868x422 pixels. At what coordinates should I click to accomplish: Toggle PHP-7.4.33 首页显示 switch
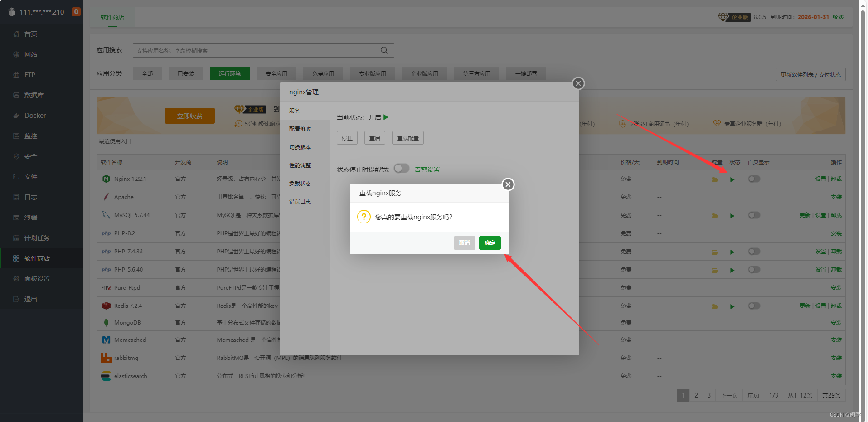click(x=754, y=252)
